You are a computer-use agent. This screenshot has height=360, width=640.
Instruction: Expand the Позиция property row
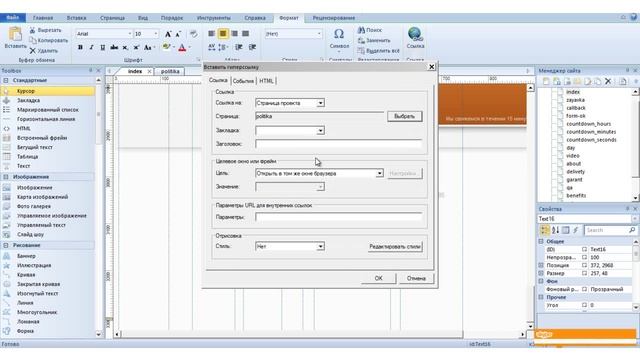tap(541, 265)
